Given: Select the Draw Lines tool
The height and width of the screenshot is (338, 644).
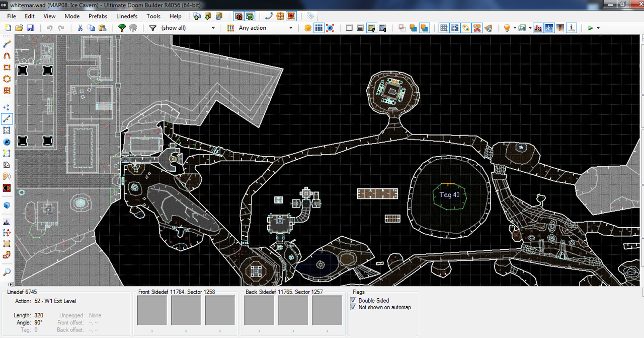Looking at the screenshot, I should pos(7,44).
